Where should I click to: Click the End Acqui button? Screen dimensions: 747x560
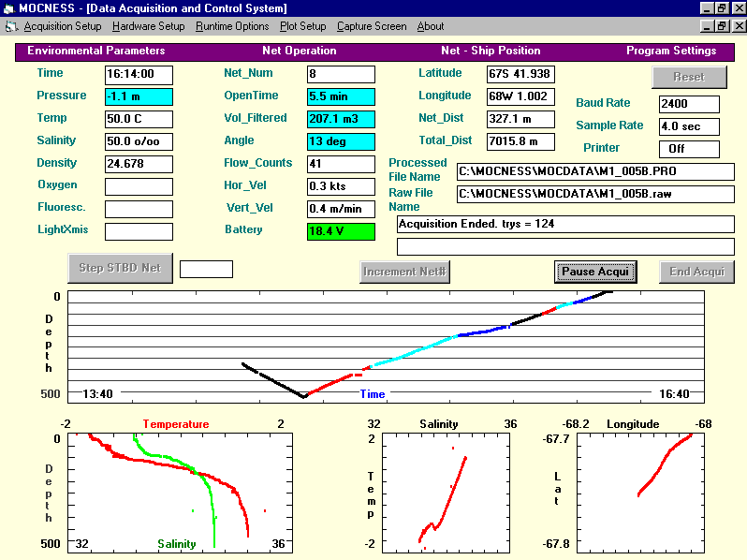pyautogui.click(x=696, y=272)
